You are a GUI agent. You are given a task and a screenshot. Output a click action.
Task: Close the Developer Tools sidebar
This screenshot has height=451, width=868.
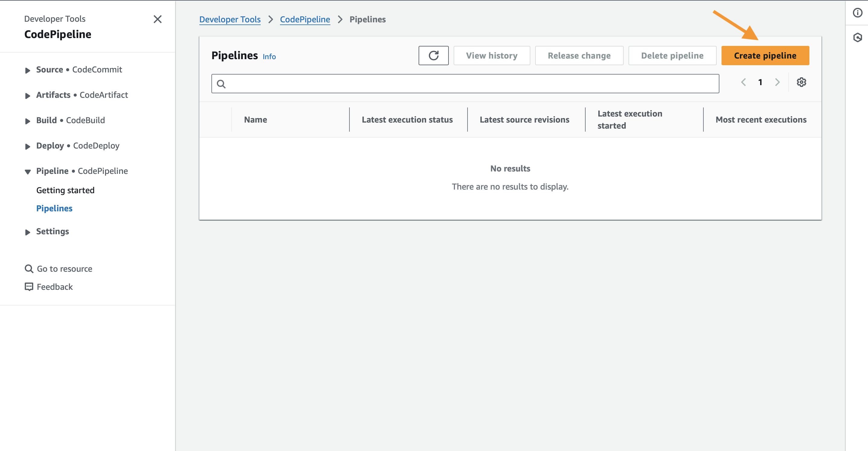coord(157,19)
